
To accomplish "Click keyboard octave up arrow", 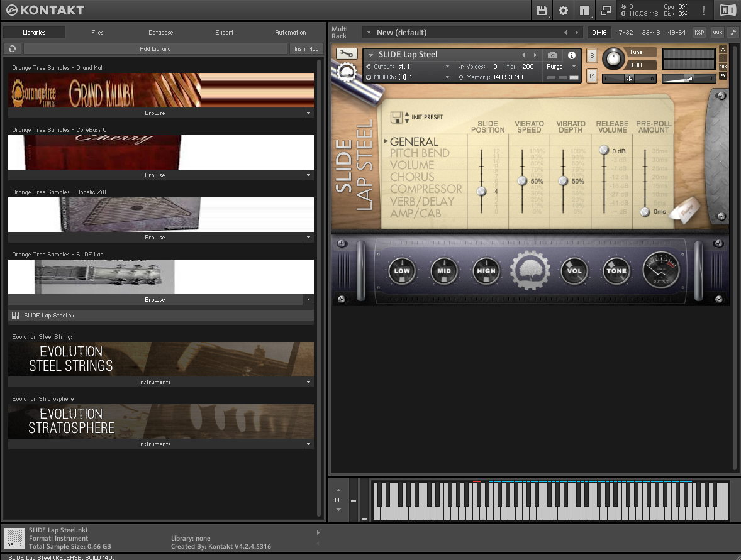I will pos(338,491).
